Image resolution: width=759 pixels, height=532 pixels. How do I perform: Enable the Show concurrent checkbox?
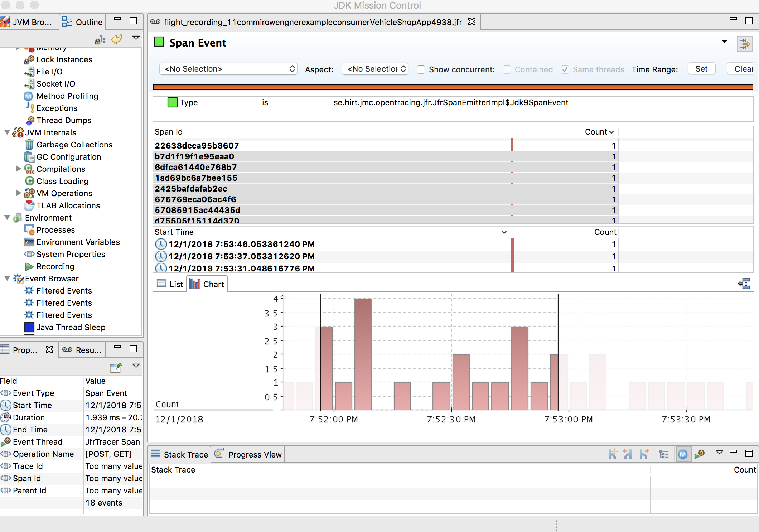coord(421,69)
